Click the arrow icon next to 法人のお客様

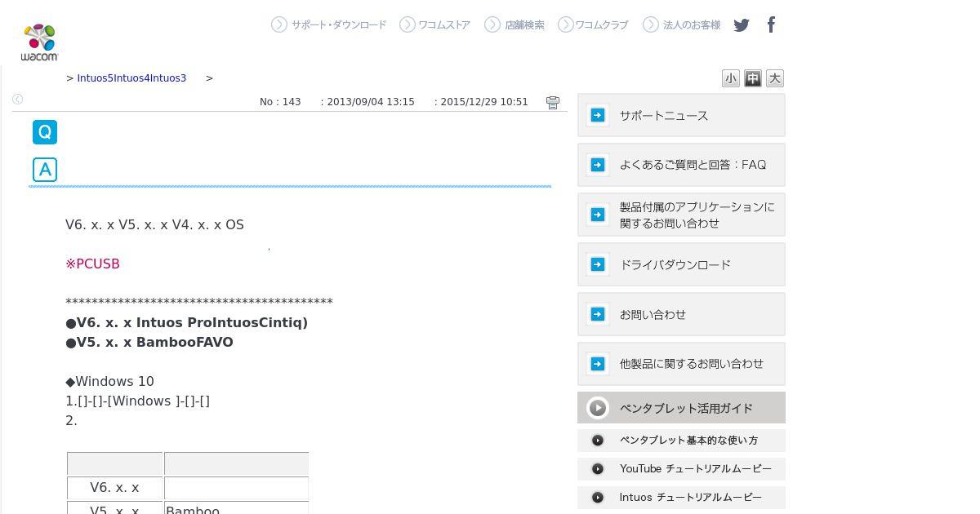pos(651,24)
